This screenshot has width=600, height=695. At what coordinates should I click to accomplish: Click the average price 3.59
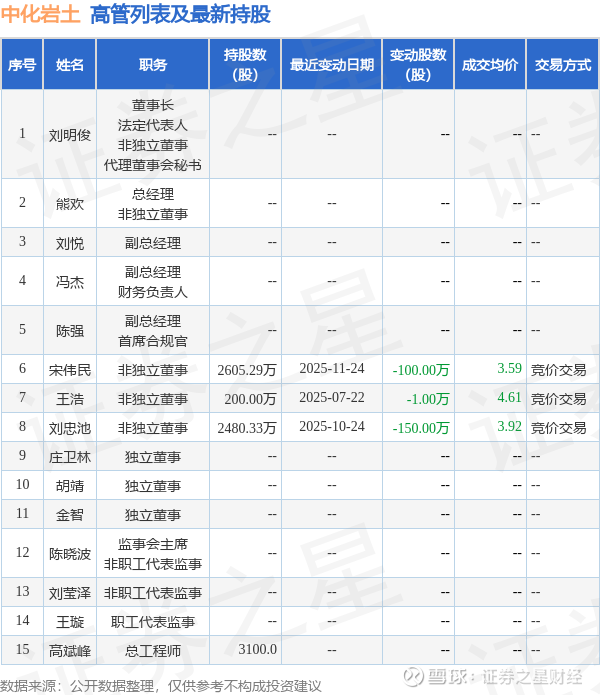[x=510, y=368]
